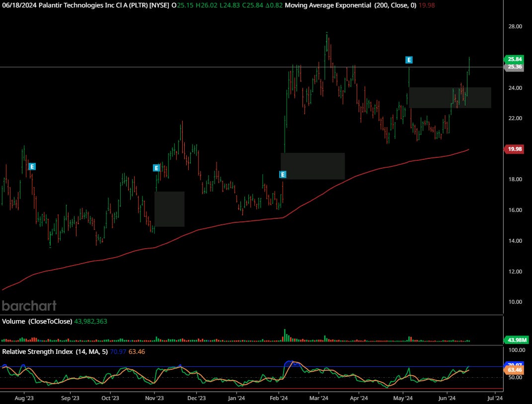Click the O25.15 open value in header
532x404 pixels.
182,5
